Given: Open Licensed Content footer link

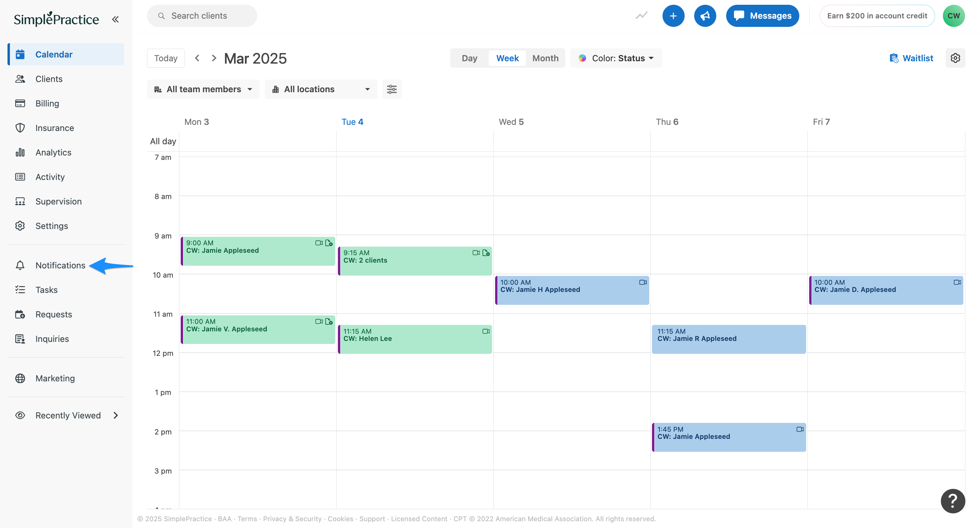Looking at the screenshot, I should coord(419,519).
